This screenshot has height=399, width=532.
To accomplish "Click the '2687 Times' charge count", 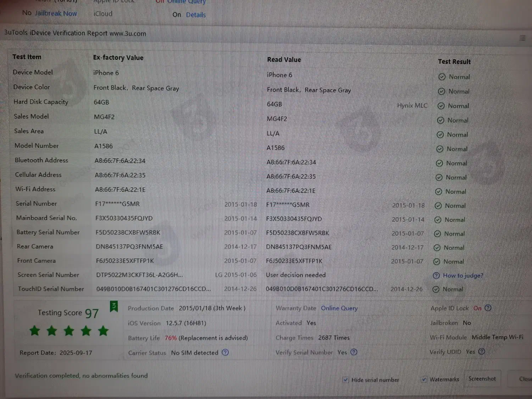I will click(334, 338).
